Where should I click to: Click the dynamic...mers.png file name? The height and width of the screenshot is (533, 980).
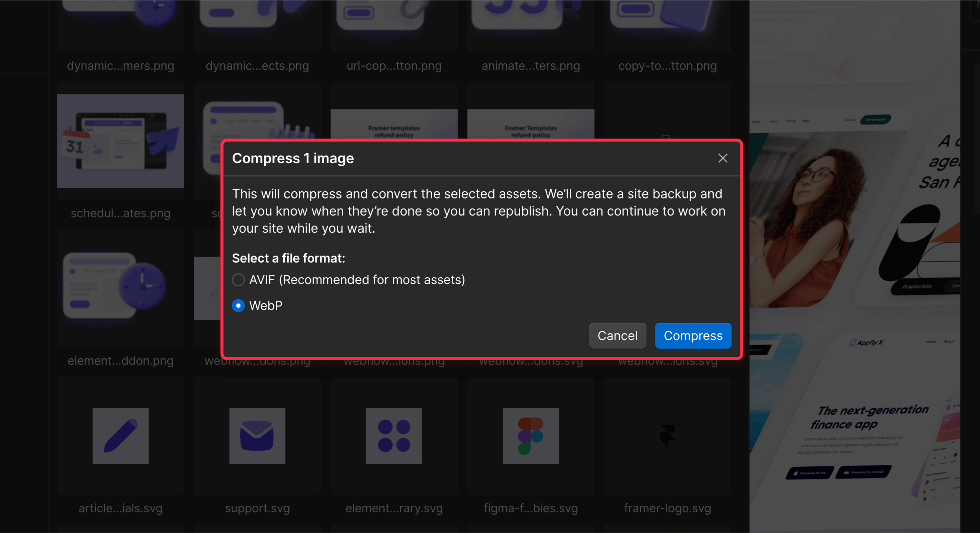(121, 66)
